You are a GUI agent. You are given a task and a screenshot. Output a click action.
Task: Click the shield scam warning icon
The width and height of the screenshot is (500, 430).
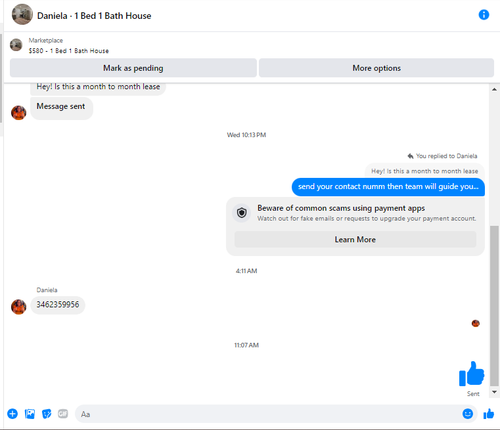[242, 213]
